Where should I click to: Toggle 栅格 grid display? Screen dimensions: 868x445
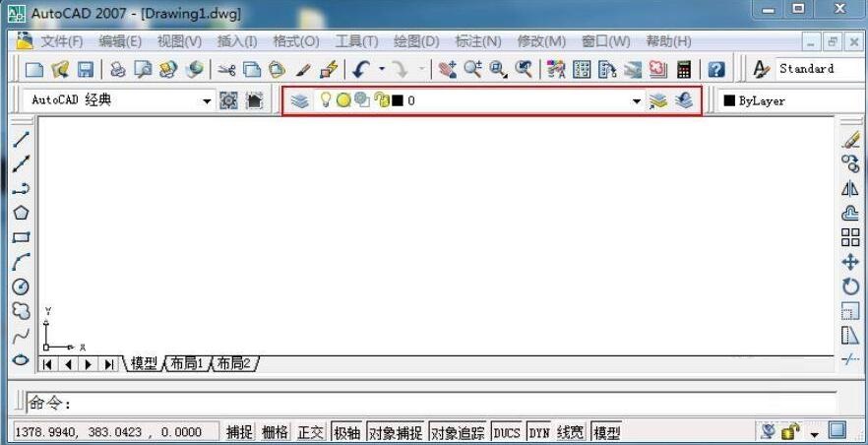(276, 432)
